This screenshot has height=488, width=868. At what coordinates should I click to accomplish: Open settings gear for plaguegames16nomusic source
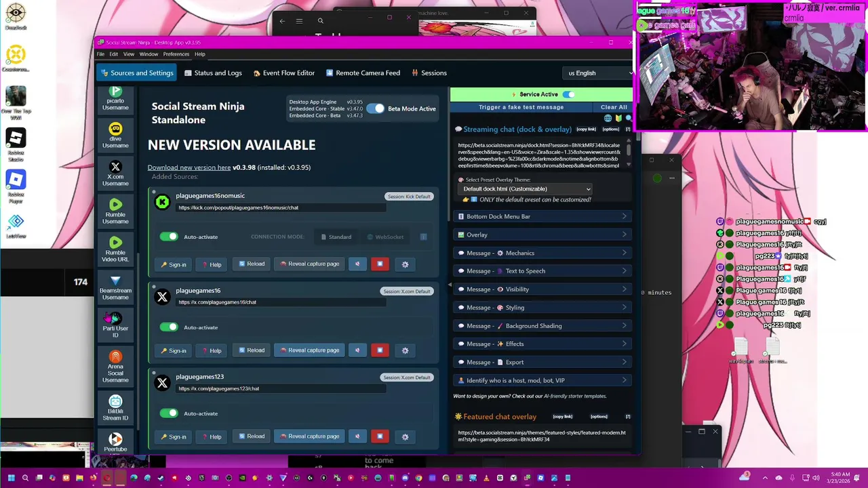[405, 264]
